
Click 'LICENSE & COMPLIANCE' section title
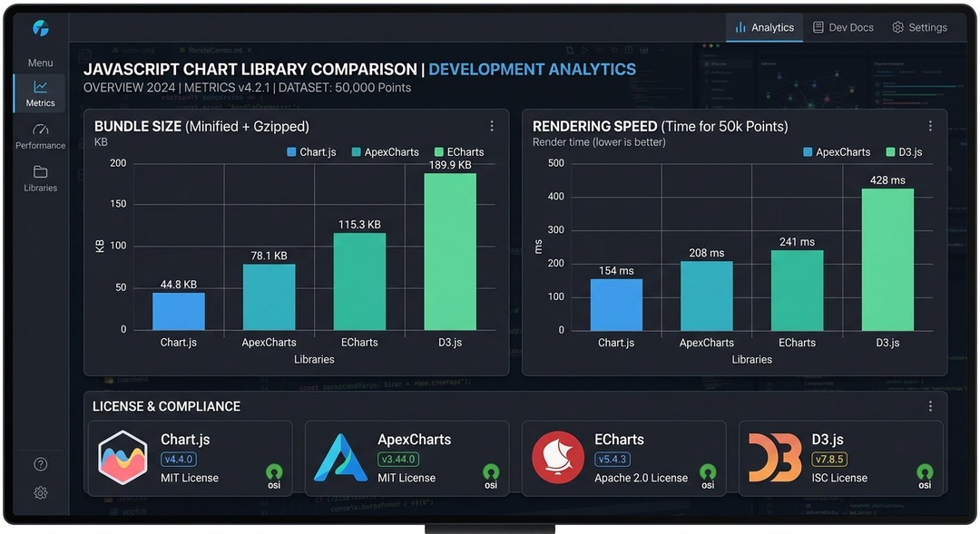click(166, 406)
